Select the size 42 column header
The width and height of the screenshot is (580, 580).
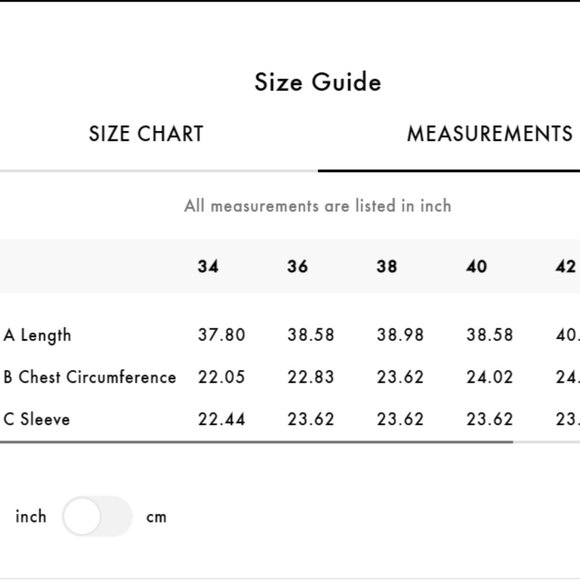(x=566, y=266)
